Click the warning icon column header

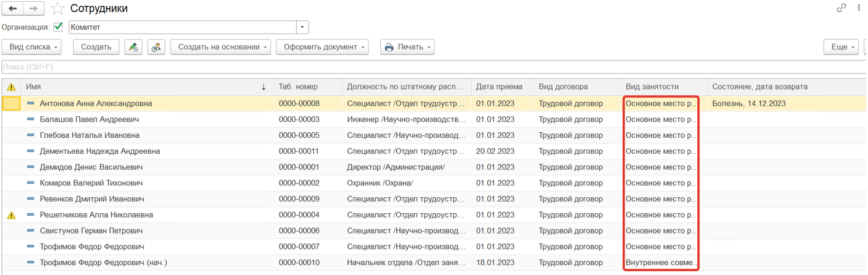coord(11,87)
